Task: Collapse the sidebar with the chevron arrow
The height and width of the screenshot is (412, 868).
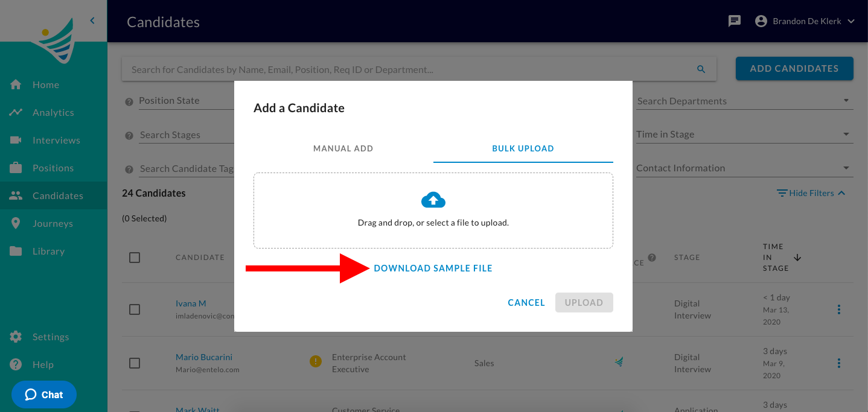Action: [92, 21]
